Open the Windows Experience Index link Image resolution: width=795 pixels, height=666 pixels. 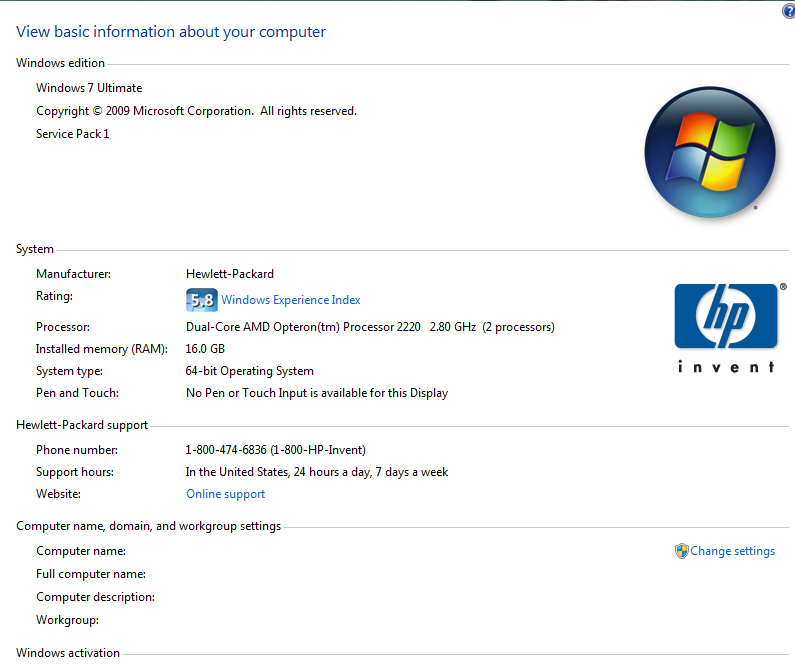pyautogui.click(x=291, y=300)
